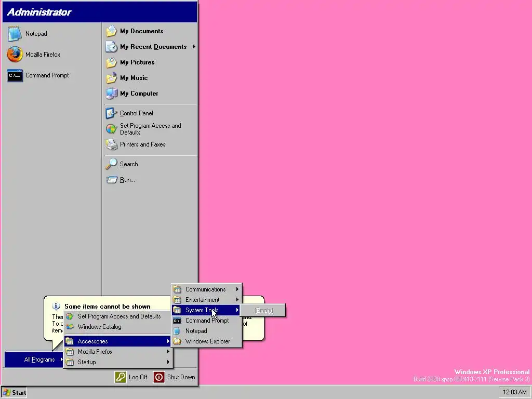Screen dimensions: 532x399
Task: Click the Windows Explorer icon in Accessories
Action: pos(177,341)
